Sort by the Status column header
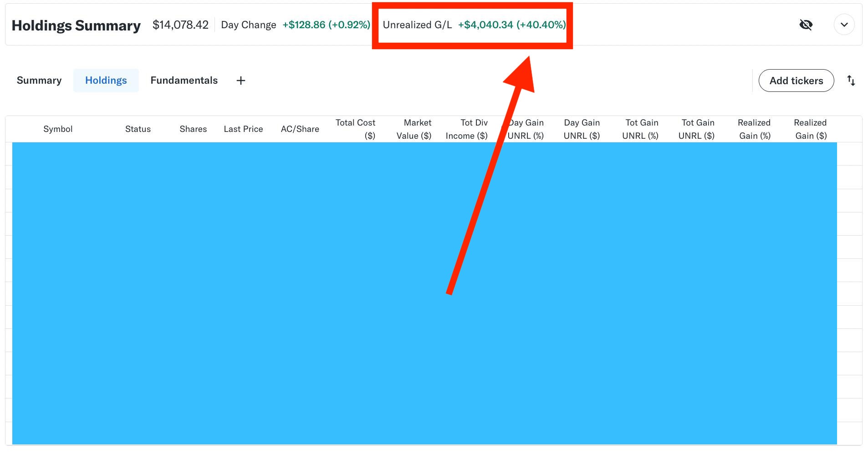Viewport: 868px width, 454px height. tap(138, 129)
